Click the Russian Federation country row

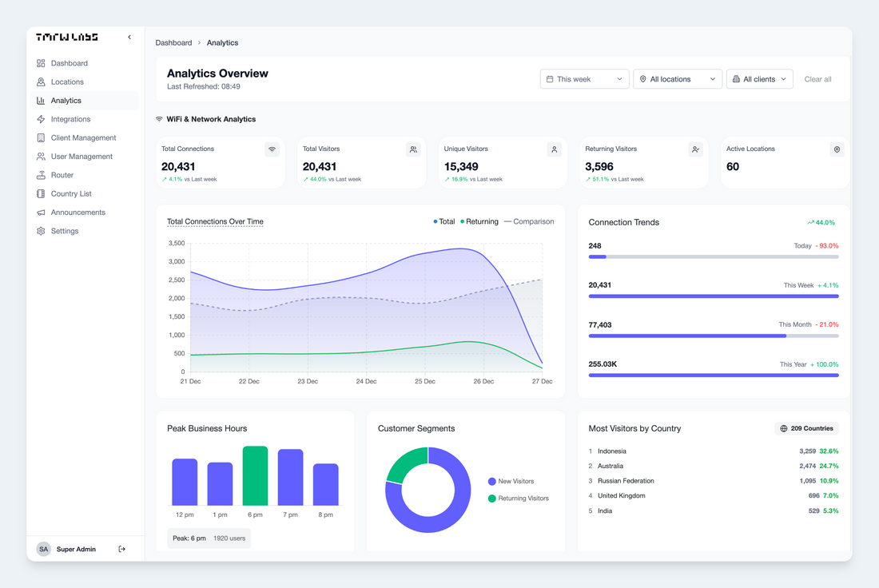(714, 481)
